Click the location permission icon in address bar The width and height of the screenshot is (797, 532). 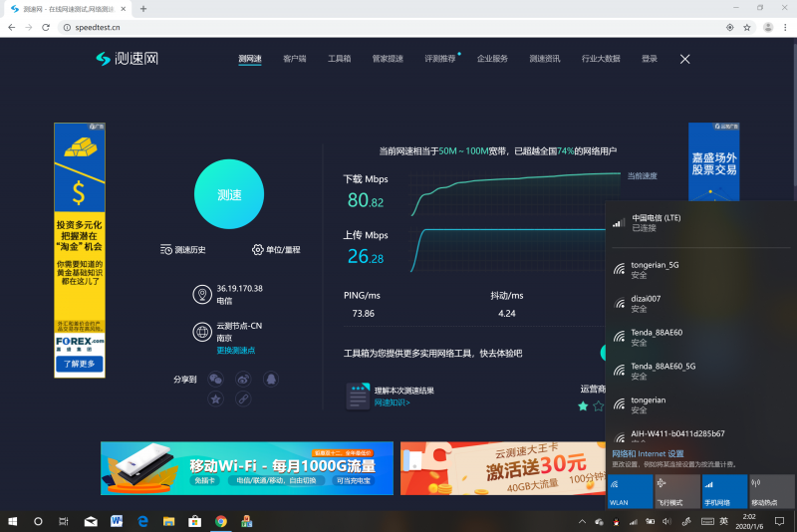(x=730, y=28)
